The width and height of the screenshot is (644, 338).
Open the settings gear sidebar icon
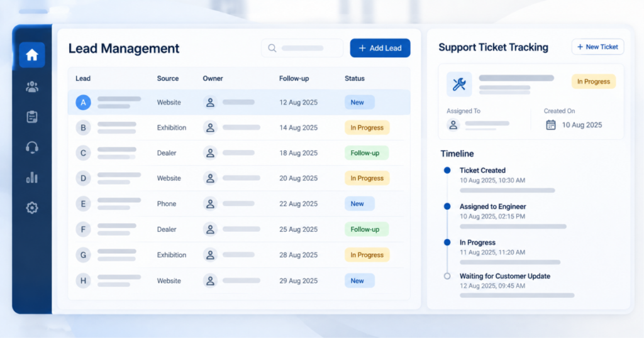click(x=32, y=207)
